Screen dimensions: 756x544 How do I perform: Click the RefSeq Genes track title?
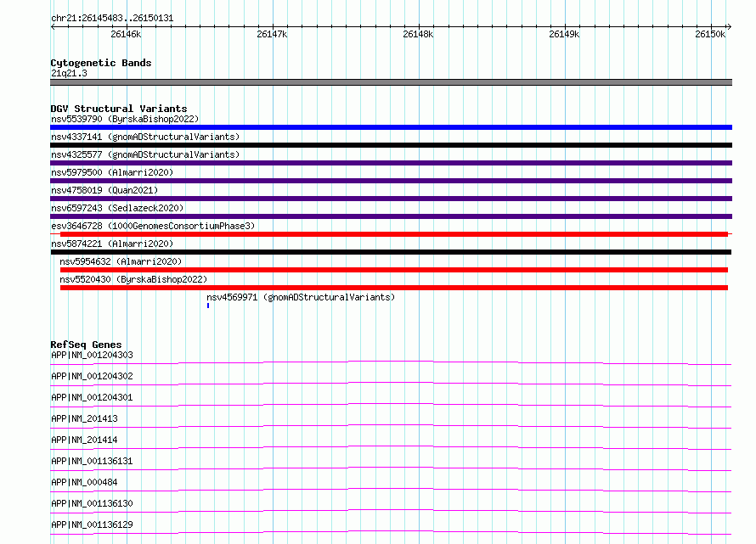[x=86, y=345]
